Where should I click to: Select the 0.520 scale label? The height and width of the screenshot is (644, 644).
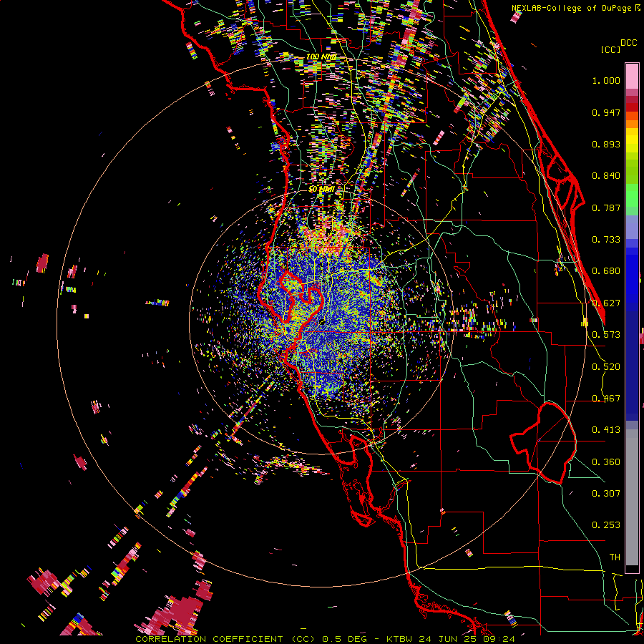(606, 367)
